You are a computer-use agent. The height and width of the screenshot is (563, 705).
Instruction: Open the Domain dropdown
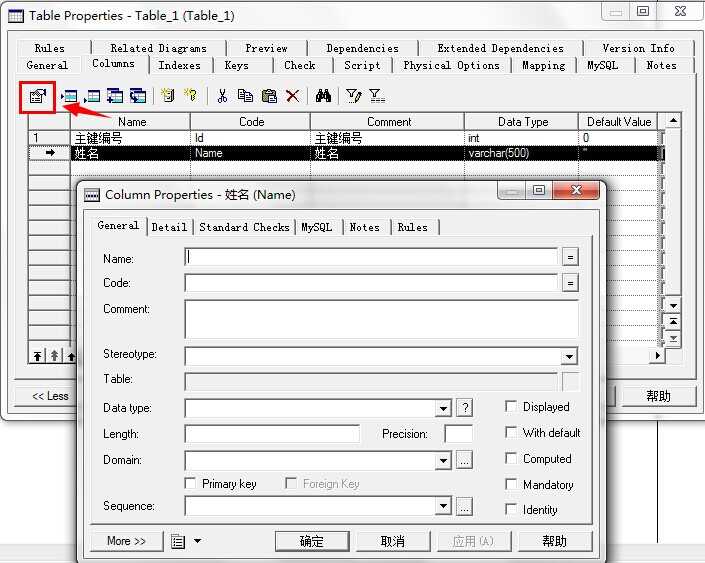click(x=443, y=460)
